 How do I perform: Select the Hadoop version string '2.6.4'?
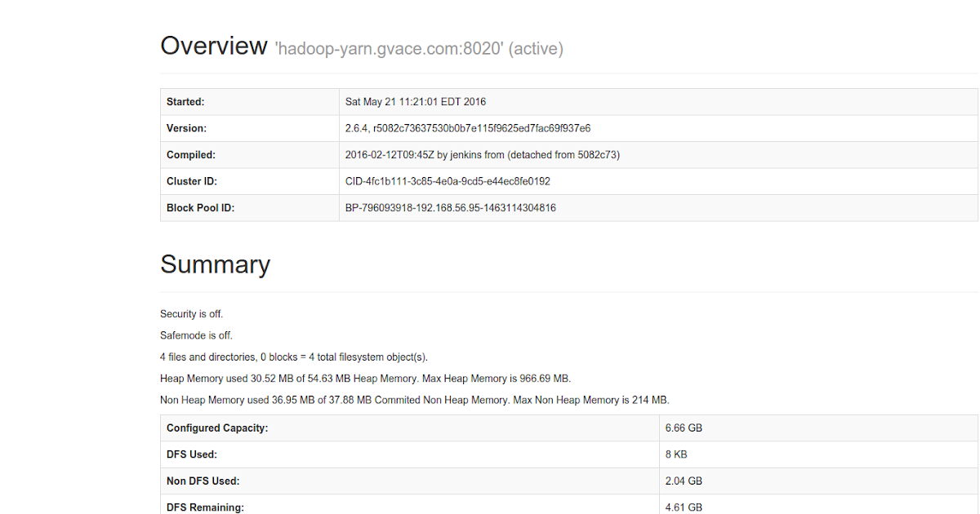[x=354, y=128]
